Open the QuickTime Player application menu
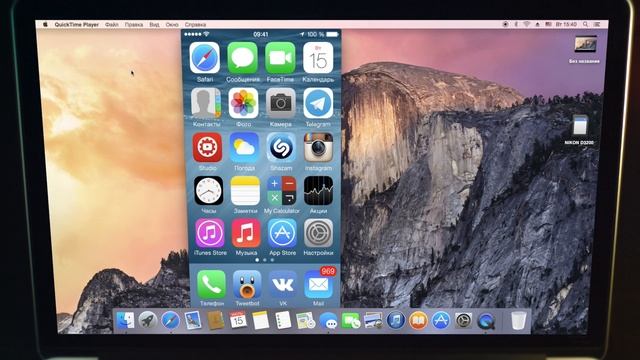Image resolution: width=640 pixels, height=360 pixels. 77,24
